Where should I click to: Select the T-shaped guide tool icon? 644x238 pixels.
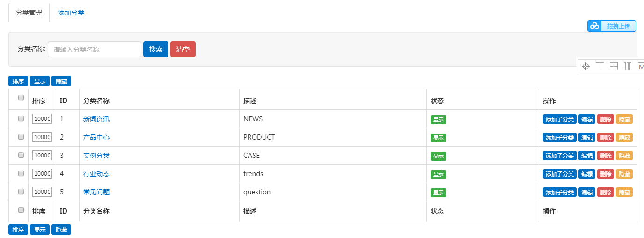tap(600, 67)
